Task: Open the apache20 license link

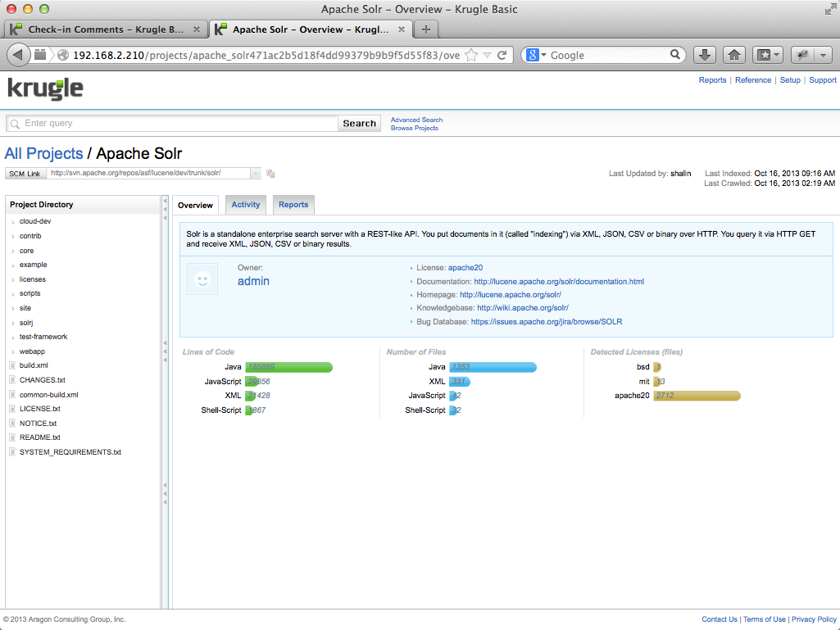Action: (465, 268)
